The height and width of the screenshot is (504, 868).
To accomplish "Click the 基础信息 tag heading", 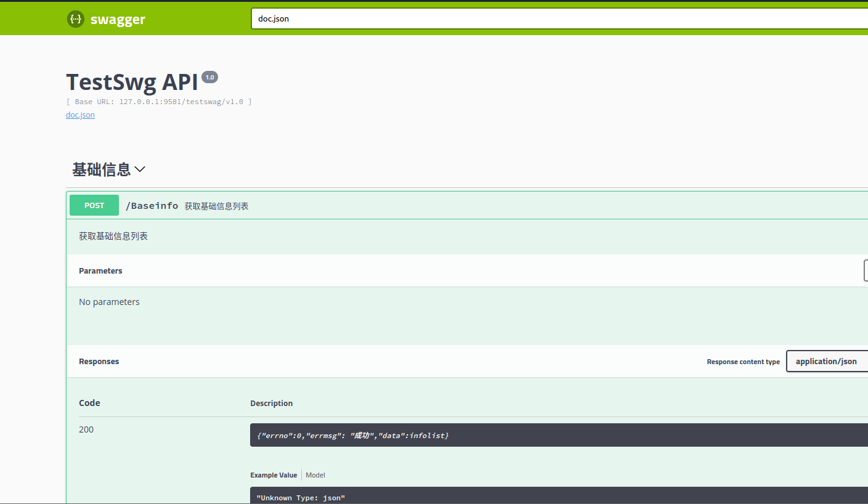I will pyautogui.click(x=101, y=169).
